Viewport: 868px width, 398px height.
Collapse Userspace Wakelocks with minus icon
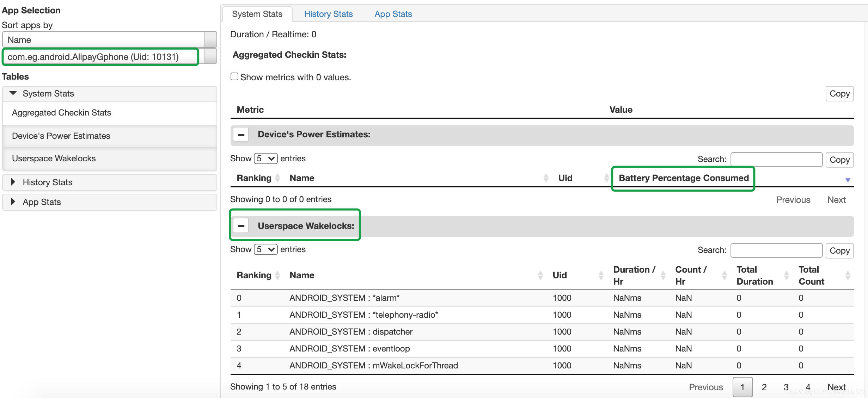pos(241,226)
